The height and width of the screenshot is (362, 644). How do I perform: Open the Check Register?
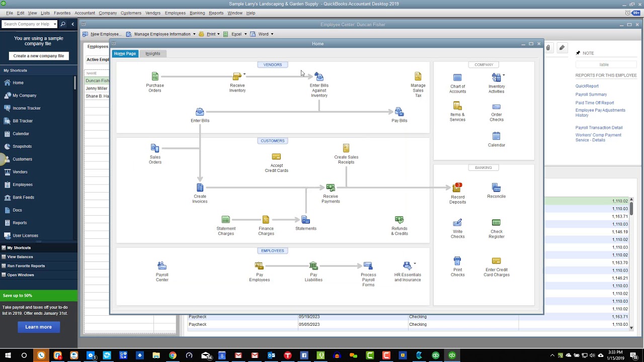pos(496,223)
